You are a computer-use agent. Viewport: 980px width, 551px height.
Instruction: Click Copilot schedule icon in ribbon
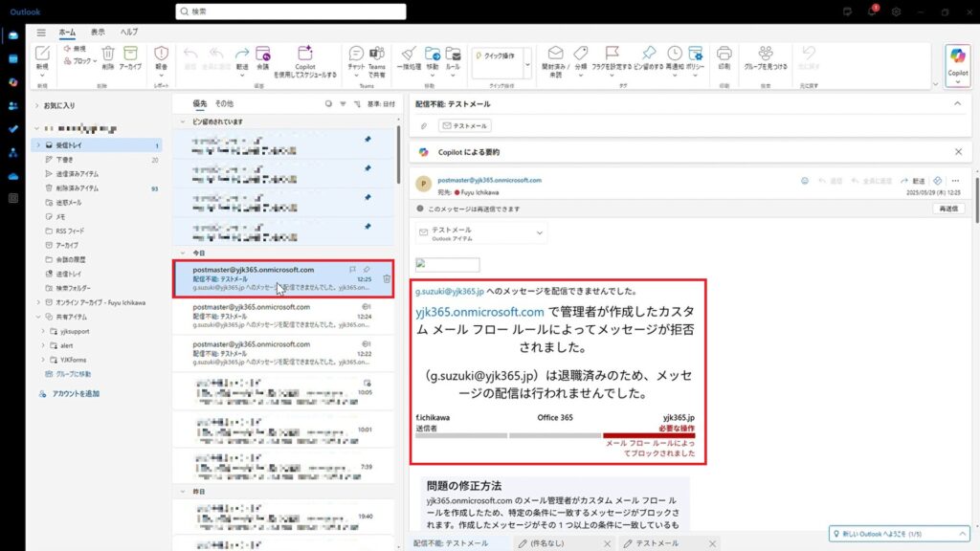[305, 54]
